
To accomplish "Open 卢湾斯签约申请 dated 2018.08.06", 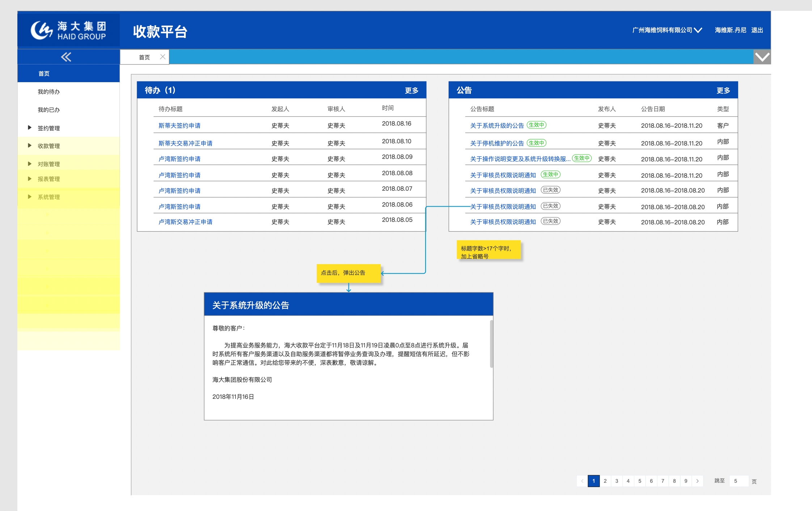I will pos(179,207).
